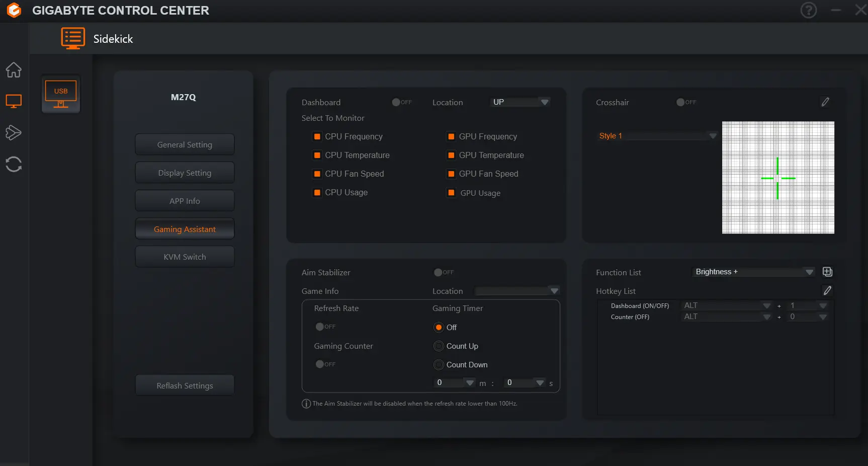Image resolution: width=868 pixels, height=466 pixels.
Task: Select the monitor icon in sidebar
Action: coord(14,101)
